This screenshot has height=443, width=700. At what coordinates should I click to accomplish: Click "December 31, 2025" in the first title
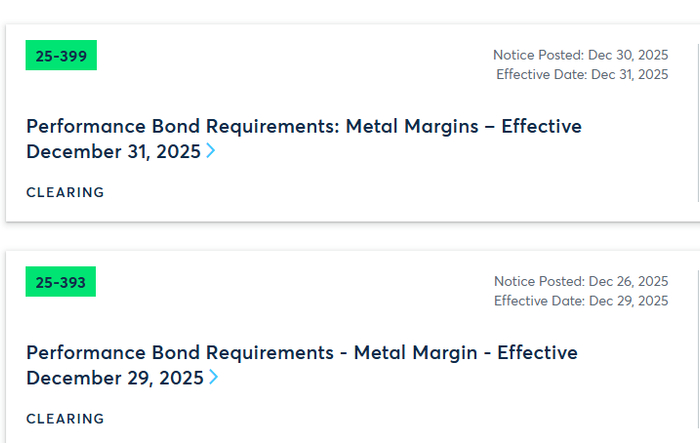(113, 152)
